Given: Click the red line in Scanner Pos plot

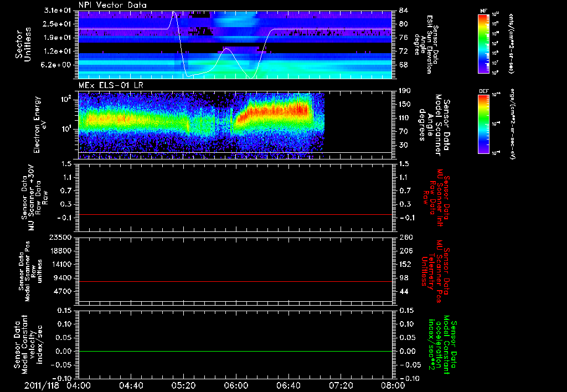Looking at the screenshot, I should pyautogui.click(x=235, y=281).
